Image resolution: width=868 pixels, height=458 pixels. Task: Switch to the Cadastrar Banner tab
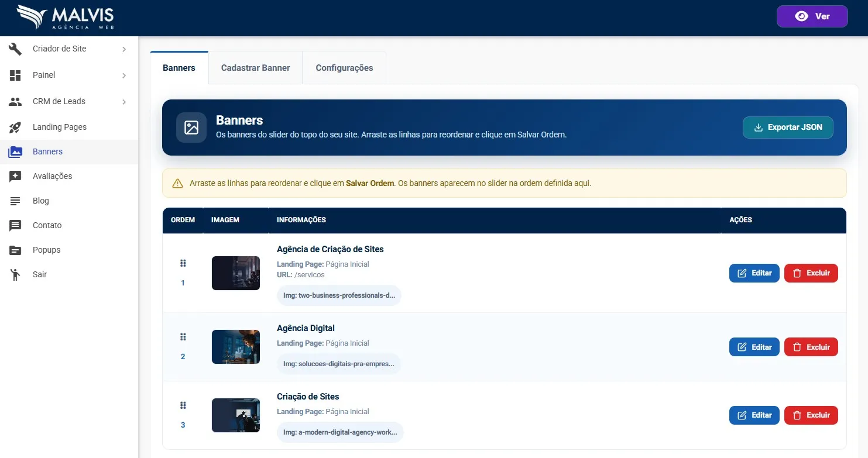(255, 68)
